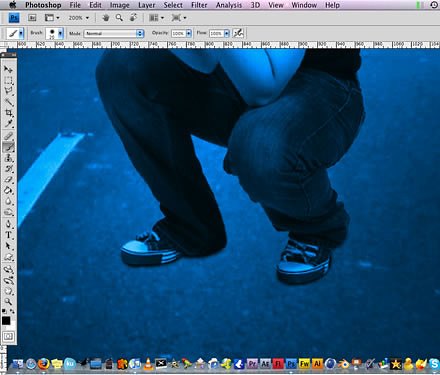Viewport: 440px width, 375px height.
Task: Select the Healing Brush tool
Action: (8, 136)
